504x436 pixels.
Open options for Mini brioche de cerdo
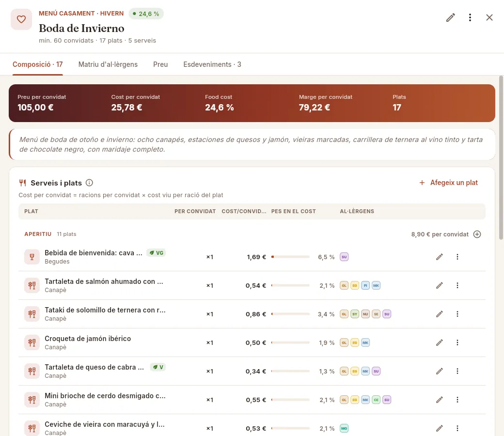(x=457, y=400)
